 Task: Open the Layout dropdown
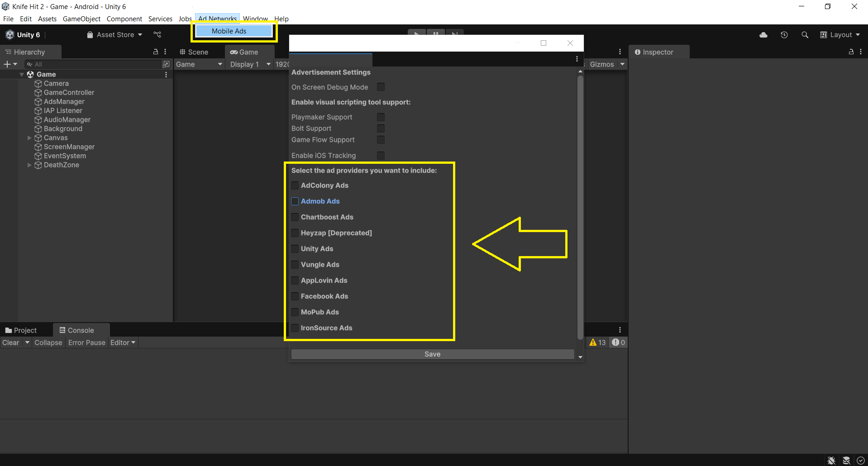pos(840,35)
